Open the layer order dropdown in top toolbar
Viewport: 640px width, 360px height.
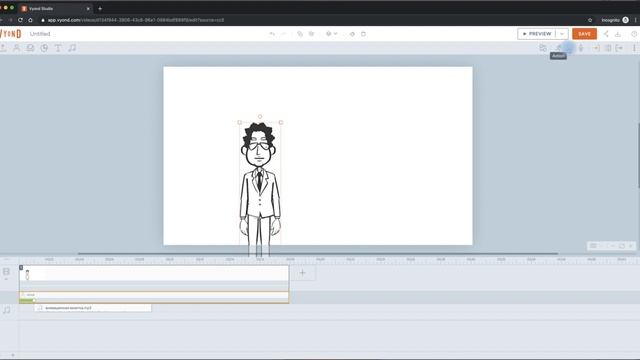pyautogui.click(x=331, y=34)
